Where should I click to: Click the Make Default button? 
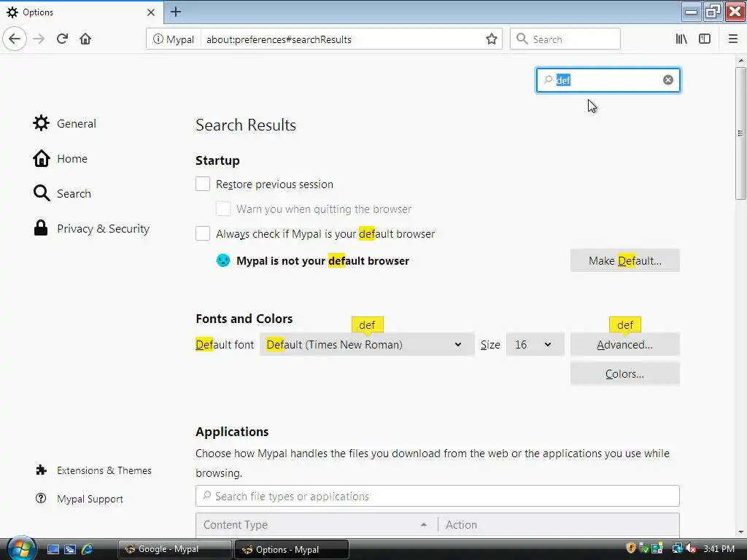[x=625, y=260]
